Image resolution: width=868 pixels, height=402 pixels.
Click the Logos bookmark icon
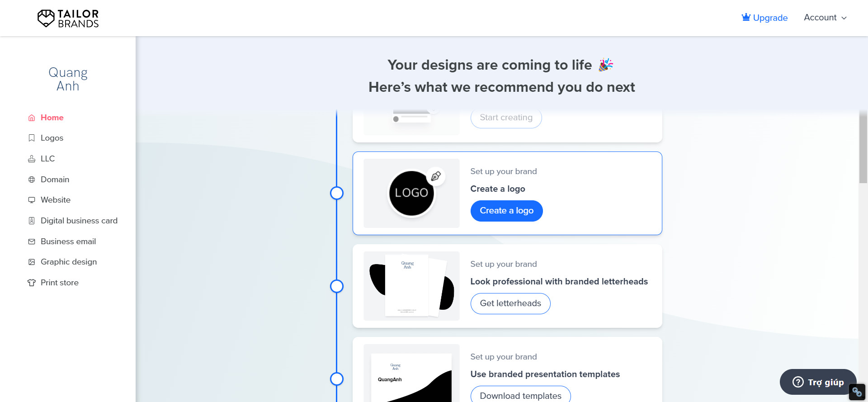pos(32,138)
